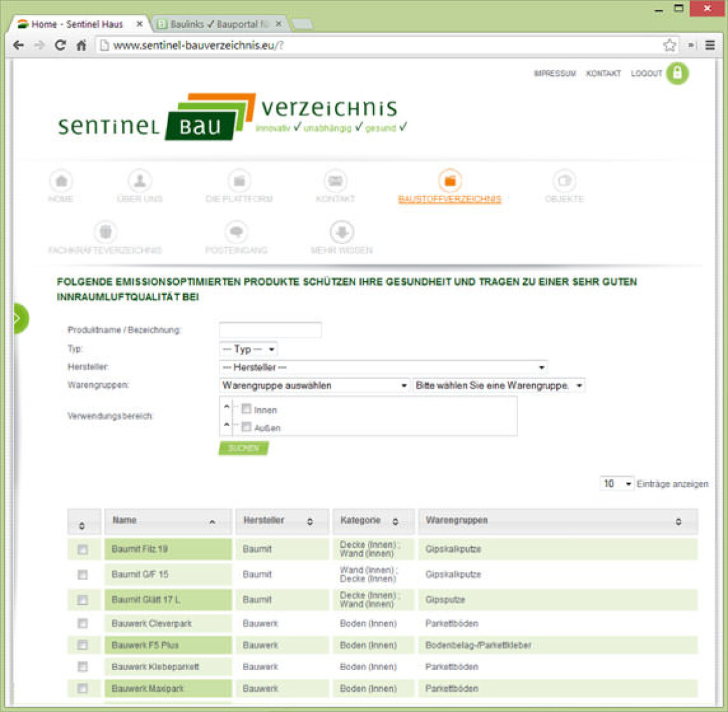Close the Home - Sentinel Haus tab
This screenshot has height=712, width=728.
[140, 23]
